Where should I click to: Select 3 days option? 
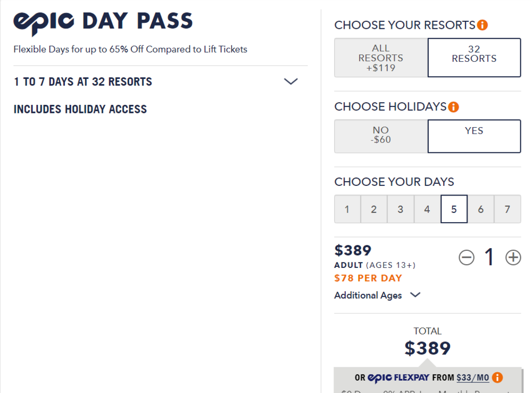(401, 209)
